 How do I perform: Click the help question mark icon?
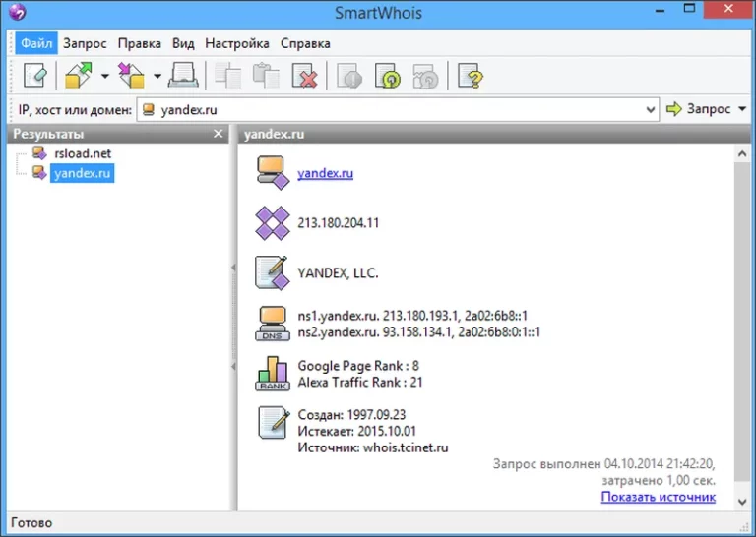(x=472, y=75)
